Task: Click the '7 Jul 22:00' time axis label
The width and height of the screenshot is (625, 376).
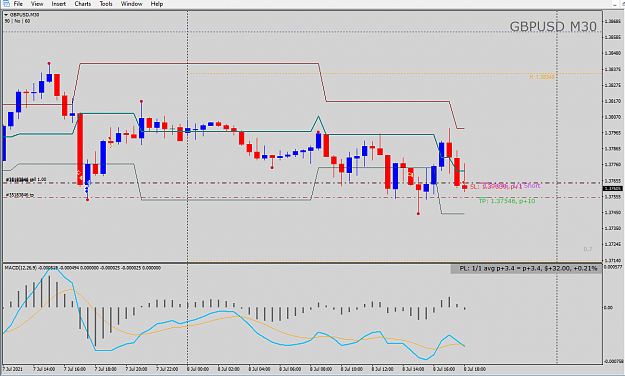Action: (167, 369)
